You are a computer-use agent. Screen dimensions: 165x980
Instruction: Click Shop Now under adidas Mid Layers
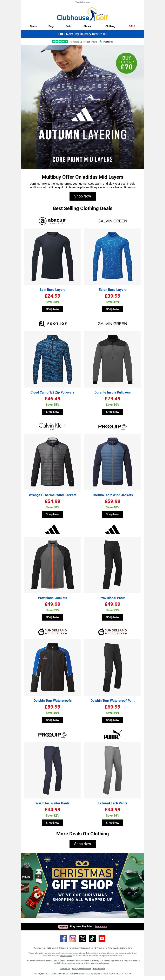tap(82, 196)
